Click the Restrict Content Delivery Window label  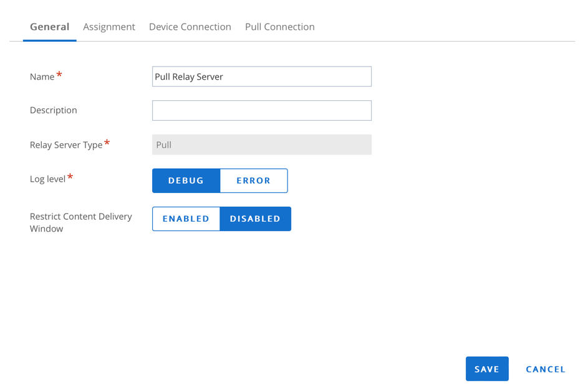(80, 222)
